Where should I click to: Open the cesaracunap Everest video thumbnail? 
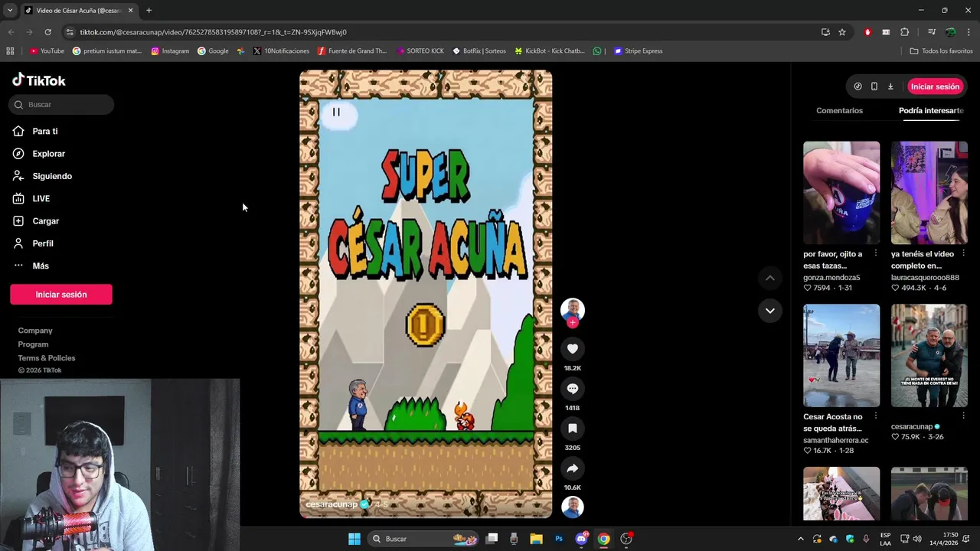[x=929, y=356]
